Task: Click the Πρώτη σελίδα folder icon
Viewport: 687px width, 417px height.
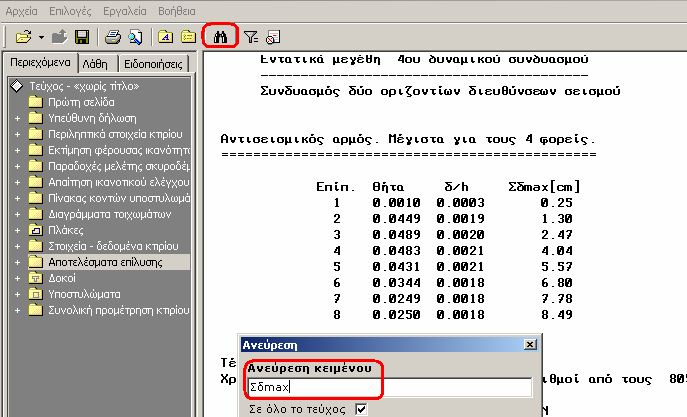Action: click(35, 102)
